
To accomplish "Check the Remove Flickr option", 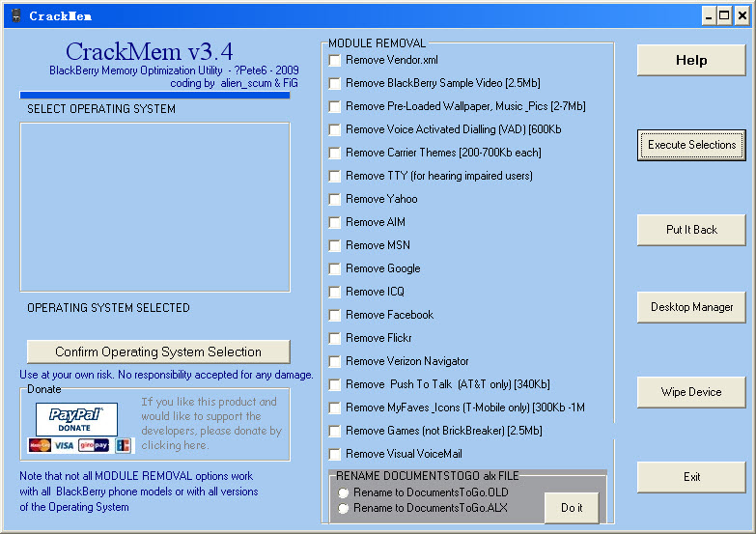I will tap(334, 338).
